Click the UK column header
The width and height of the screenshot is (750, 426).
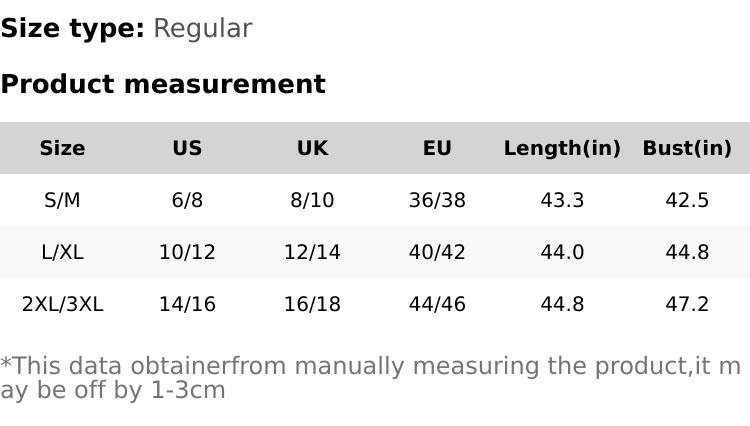click(x=312, y=149)
